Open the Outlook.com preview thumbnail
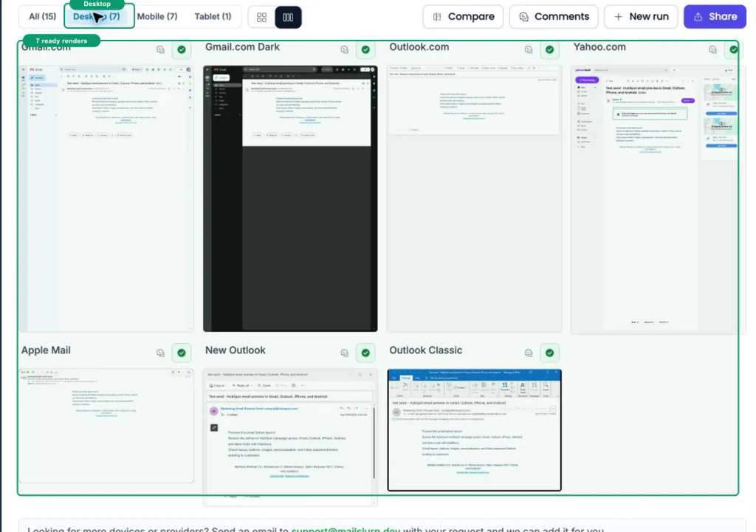756x532 pixels. (x=475, y=198)
